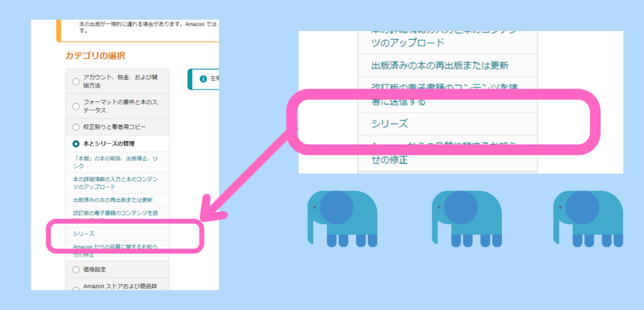Click シリーズ in the enlarged view
The height and width of the screenshot is (310, 644).
point(390,124)
